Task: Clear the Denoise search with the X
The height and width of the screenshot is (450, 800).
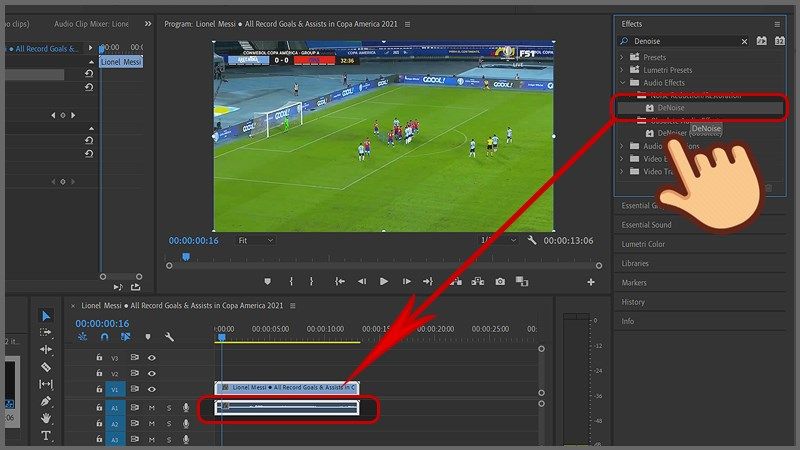Action: point(743,41)
